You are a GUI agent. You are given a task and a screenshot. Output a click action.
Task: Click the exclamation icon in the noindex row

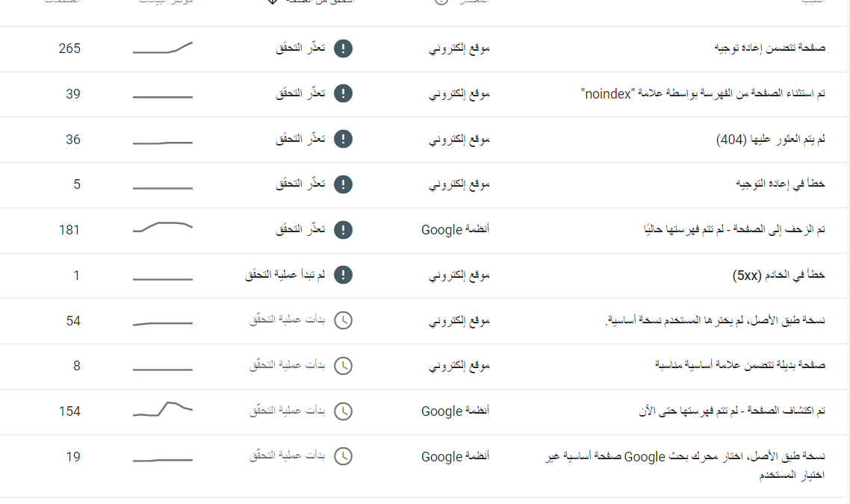tap(343, 94)
